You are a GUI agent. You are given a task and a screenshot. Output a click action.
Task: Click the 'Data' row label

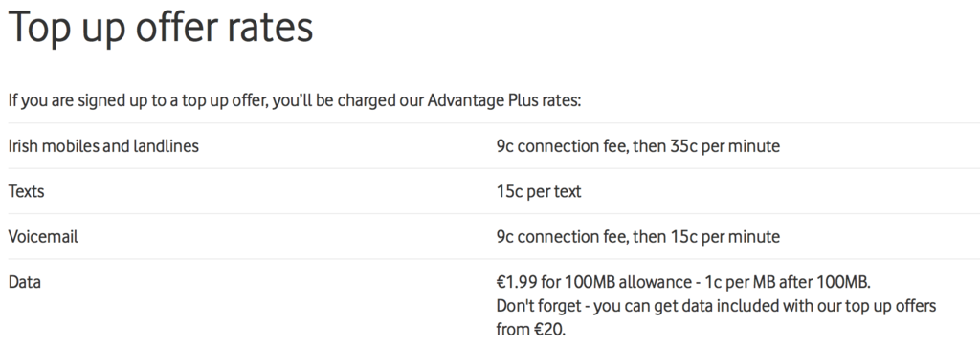[24, 282]
